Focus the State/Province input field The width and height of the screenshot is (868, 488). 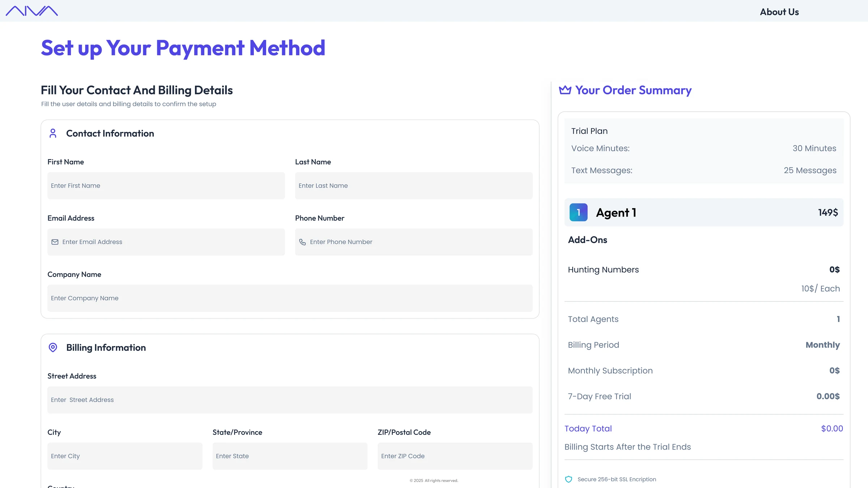[x=290, y=456]
